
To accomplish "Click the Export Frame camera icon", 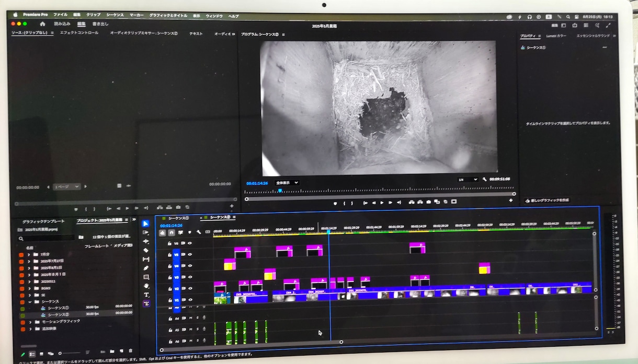I will tap(428, 202).
